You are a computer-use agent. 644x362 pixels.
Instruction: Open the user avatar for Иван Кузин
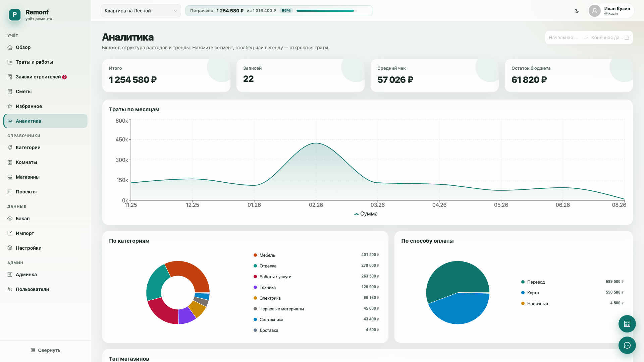pos(595,11)
